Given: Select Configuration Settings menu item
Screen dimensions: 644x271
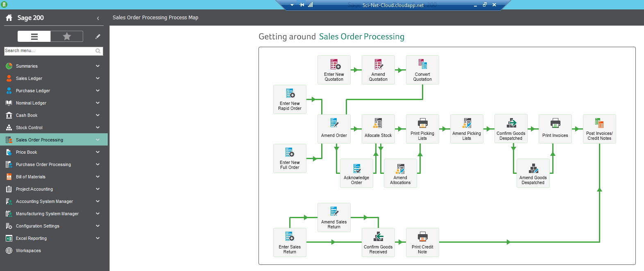Looking at the screenshot, I should pos(54,226).
